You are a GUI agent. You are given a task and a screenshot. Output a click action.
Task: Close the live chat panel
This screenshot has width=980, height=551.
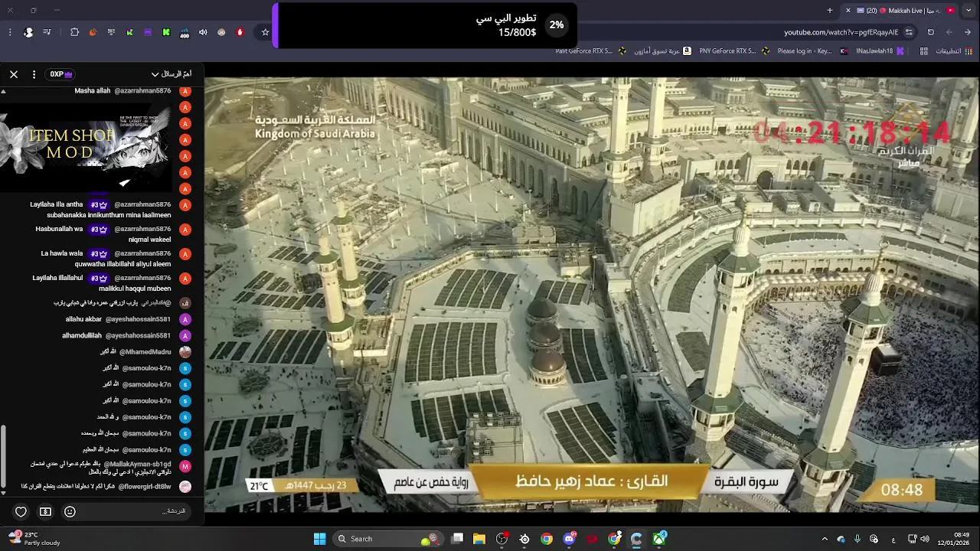[14, 74]
